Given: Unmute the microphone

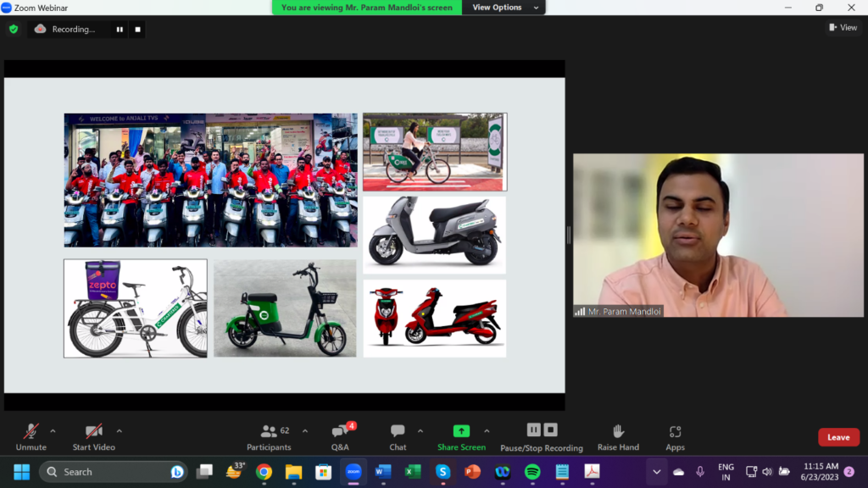Looking at the screenshot, I should click(31, 432).
